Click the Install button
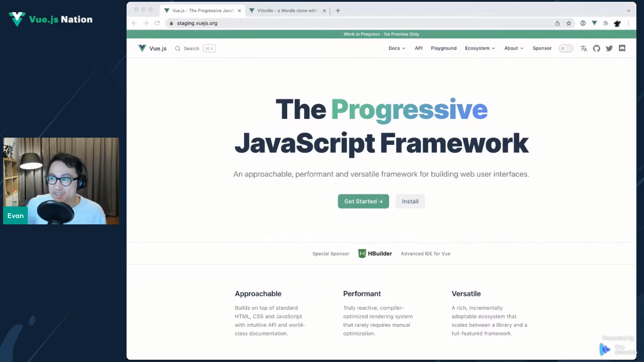The width and height of the screenshot is (644, 362). (410, 201)
